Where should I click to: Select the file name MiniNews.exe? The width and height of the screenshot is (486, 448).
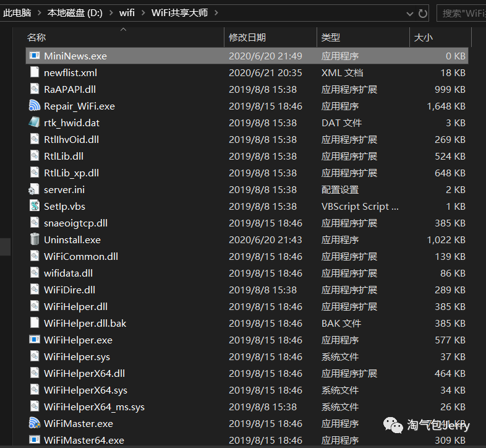click(75, 56)
